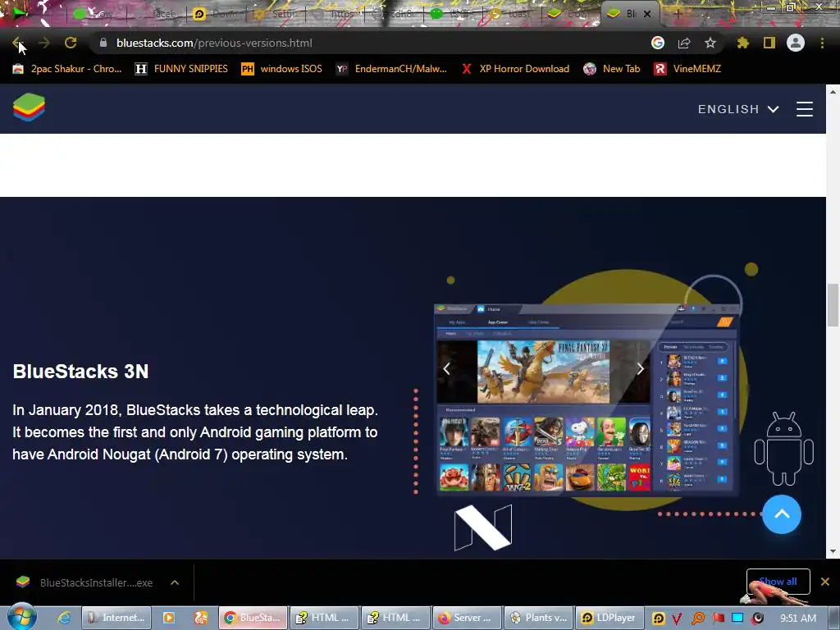Click the LDPlayer tray icon
Image resolution: width=840 pixels, height=630 pixels.
pyautogui.click(x=658, y=619)
